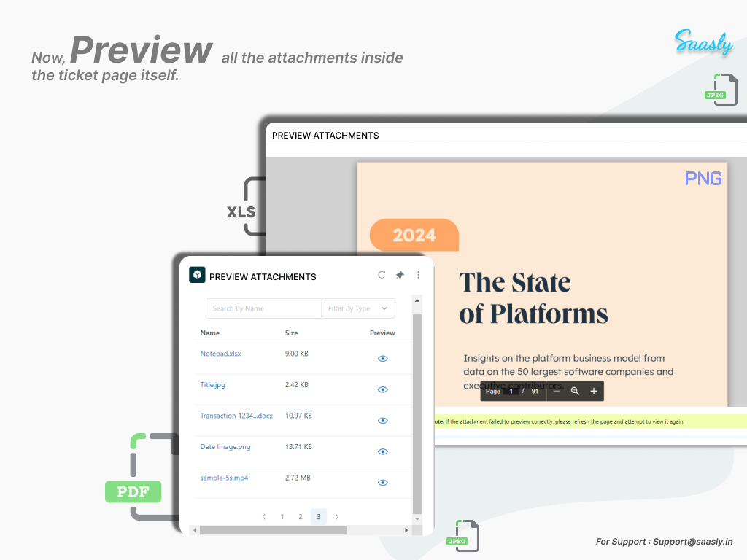
Task: Click the page number input in the viewer
Action: (x=512, y=391)
